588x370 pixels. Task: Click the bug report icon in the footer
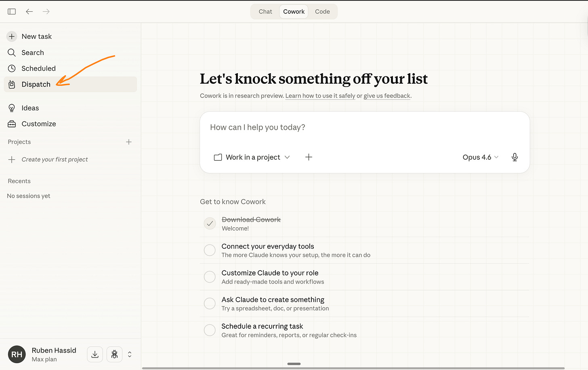(x=115, y=354)
